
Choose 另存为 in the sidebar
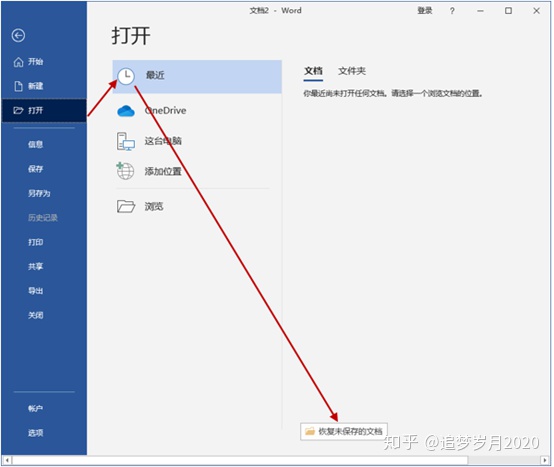44,193
